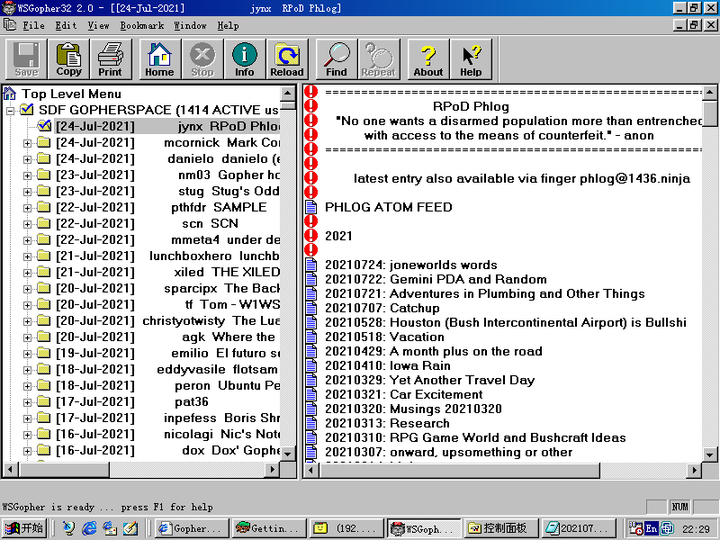Click the Copy toolbar icon
The width and height of the screenshot is (720, 540).
tap(69, 59)
